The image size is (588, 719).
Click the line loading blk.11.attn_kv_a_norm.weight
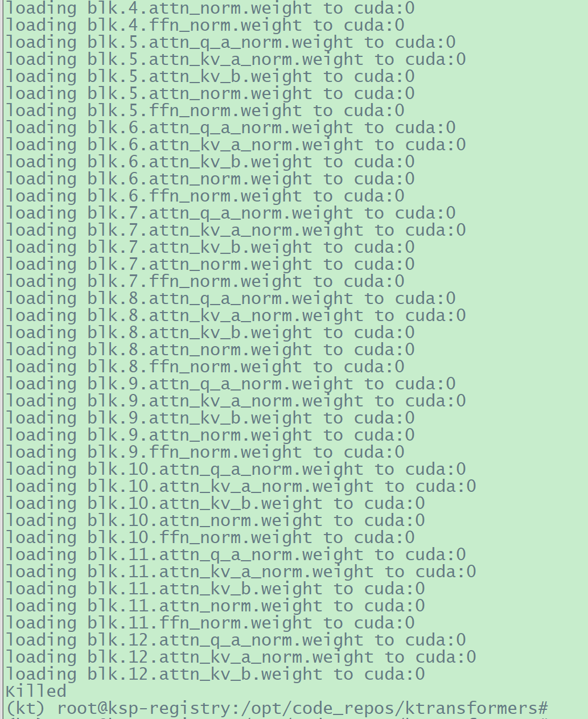click(241, 572)
